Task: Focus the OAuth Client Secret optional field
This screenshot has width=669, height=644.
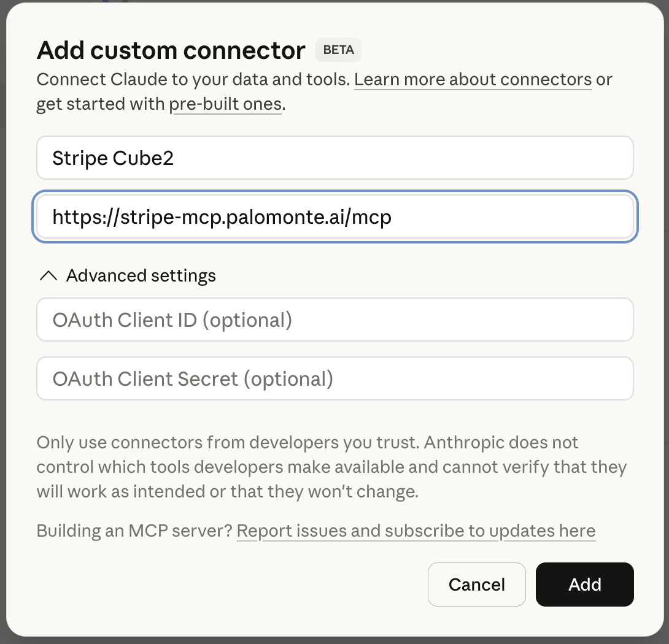Action: (x=334, y=378)
